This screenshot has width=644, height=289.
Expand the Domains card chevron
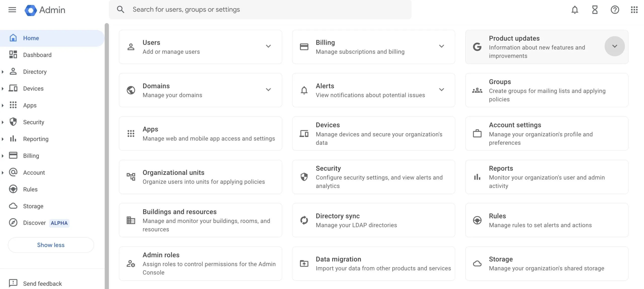point(268,90)
